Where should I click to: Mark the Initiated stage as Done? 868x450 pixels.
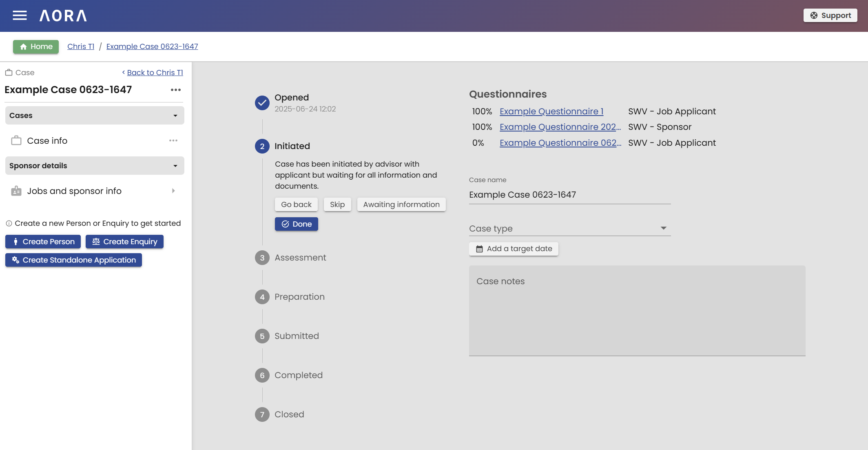296,224
